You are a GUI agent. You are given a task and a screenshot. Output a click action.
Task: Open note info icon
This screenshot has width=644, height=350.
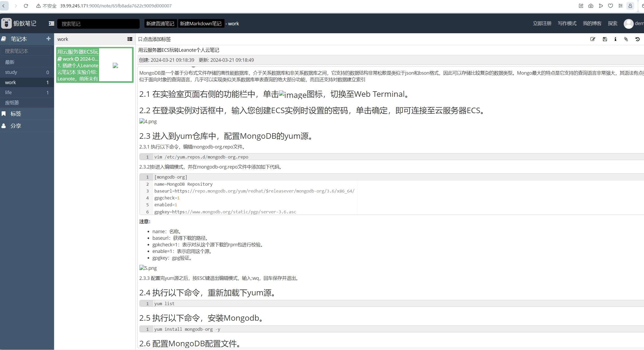click(615, 39)
